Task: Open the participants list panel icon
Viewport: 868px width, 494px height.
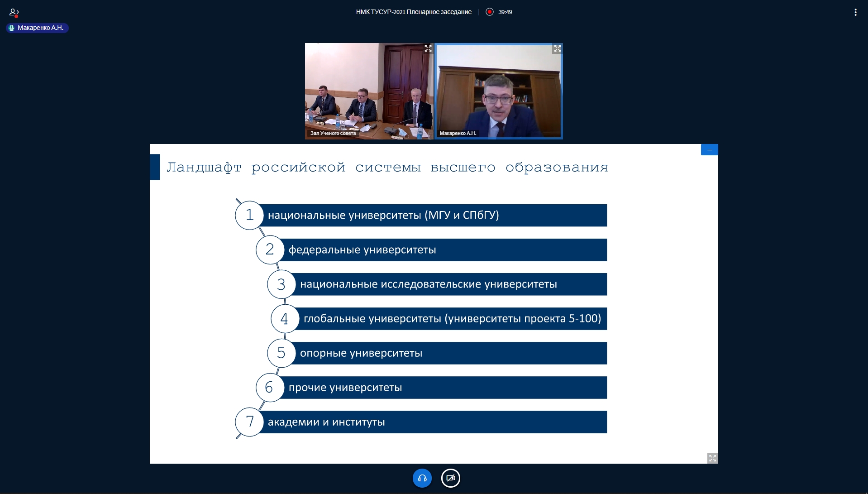Action: pyautogui.click(x=14, y=12)
